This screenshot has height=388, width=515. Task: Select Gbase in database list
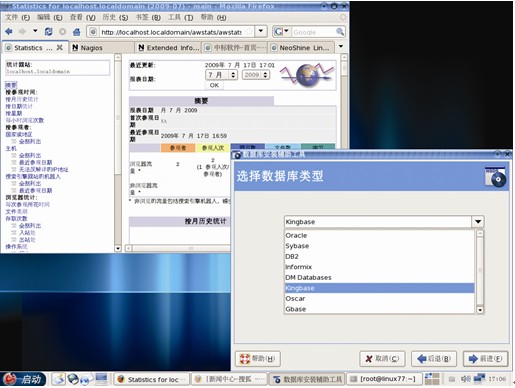point(379,309)
